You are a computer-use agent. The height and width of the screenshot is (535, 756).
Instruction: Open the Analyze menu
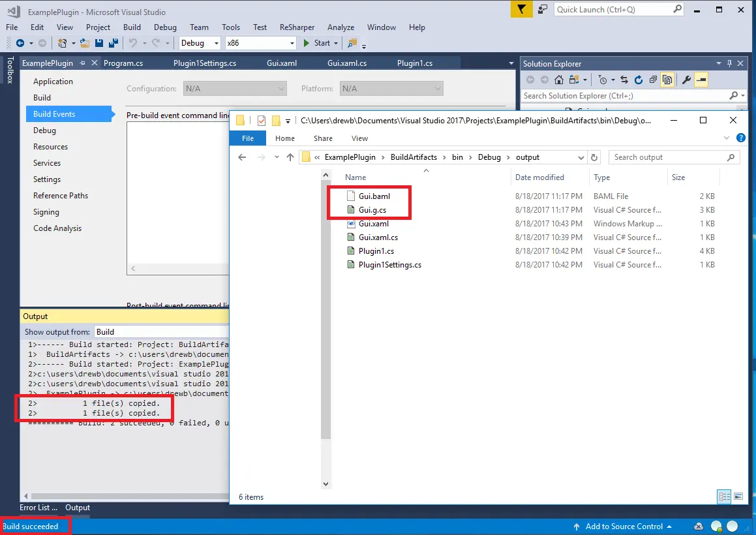point(340,27)
